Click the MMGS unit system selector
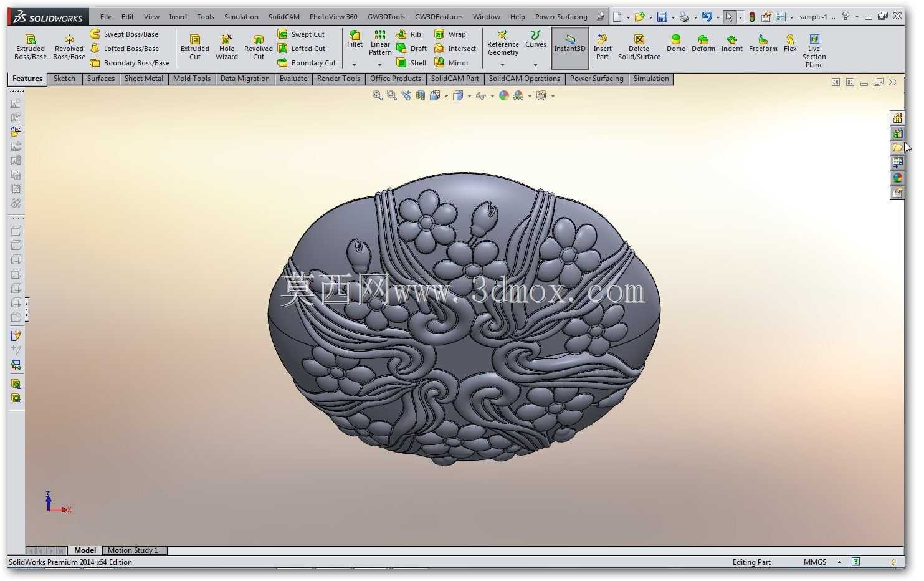This screenshot has height=581, width=924. (x=814, y=562)
